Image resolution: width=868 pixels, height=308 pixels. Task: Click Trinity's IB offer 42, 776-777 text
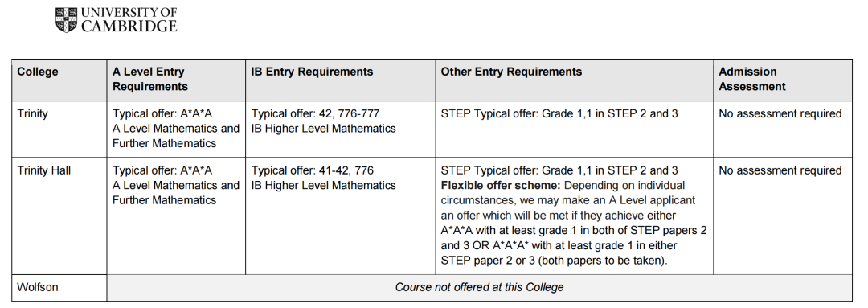316,113
